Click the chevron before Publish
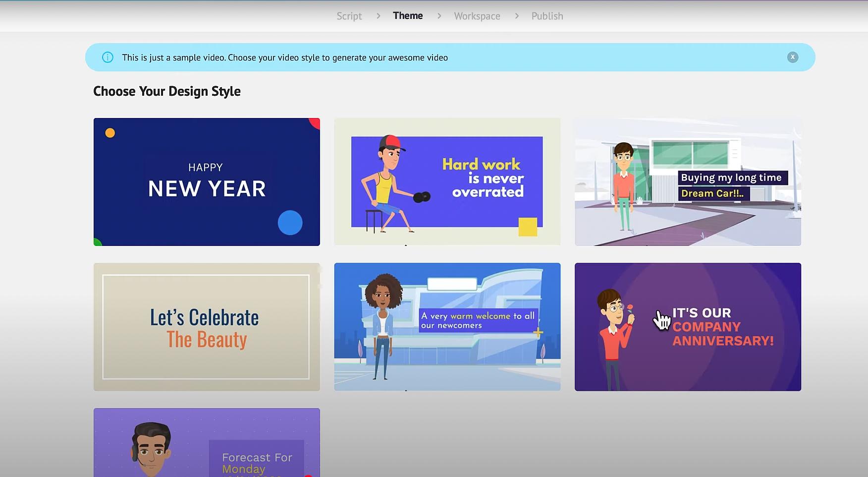The width and height of the screenshot is (868, 477). click(x=517, y=16)
